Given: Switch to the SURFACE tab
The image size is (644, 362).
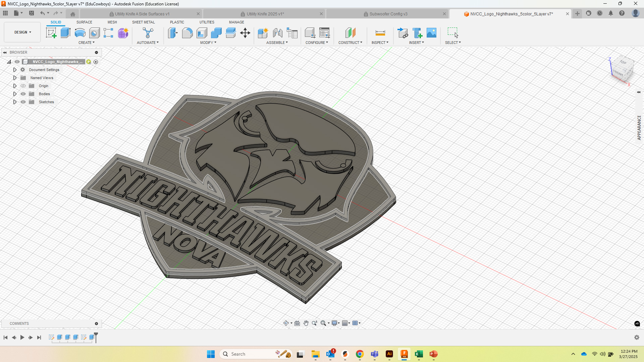Looking at the screenshot, I should 84,22.
